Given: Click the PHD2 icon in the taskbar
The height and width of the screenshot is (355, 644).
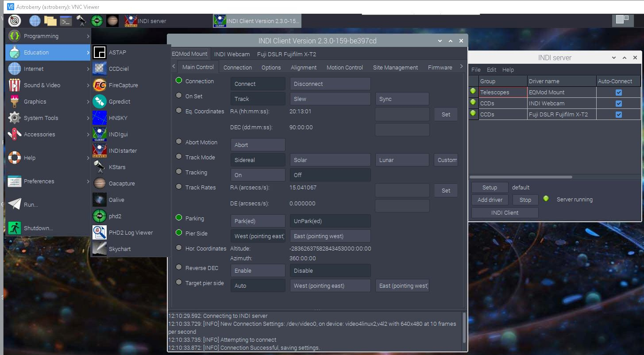Looking at the screenshot, I should (x=97, y=20).
